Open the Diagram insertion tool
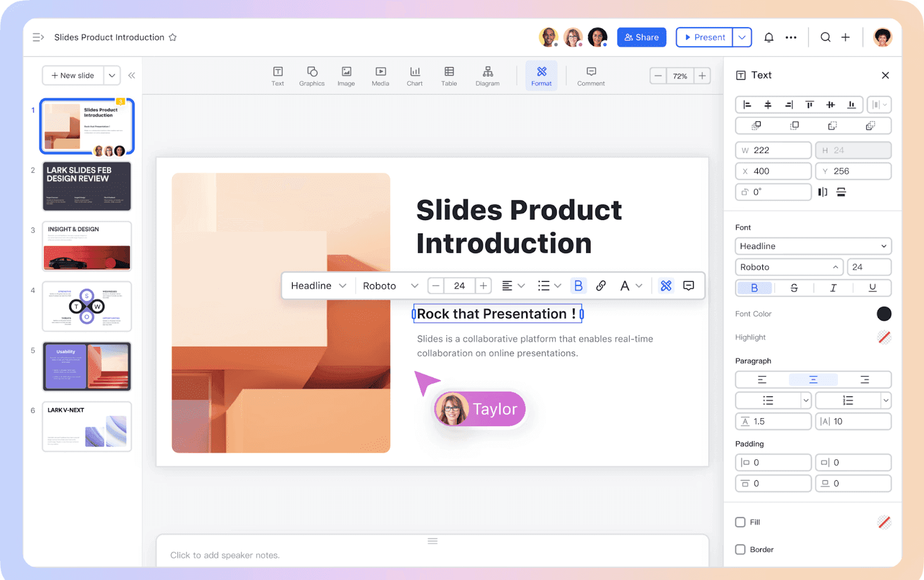Image resolution: width=924 pixels, height=580 pixels. click(487, 76)
